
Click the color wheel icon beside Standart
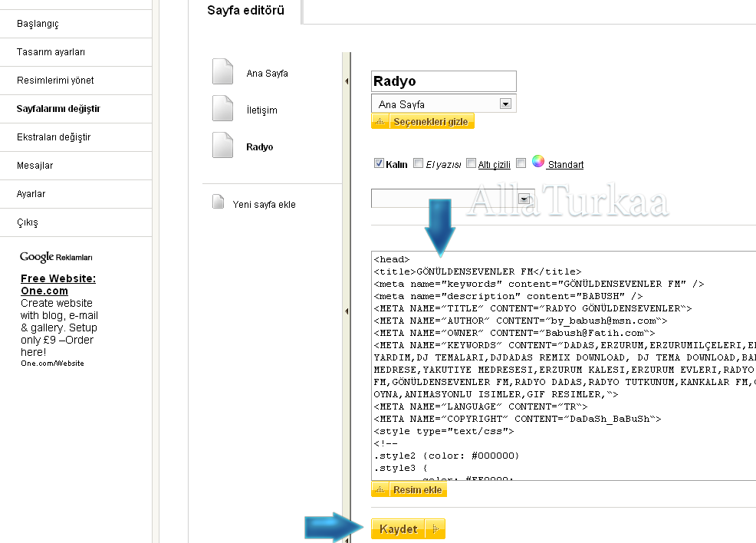point(538,162)
